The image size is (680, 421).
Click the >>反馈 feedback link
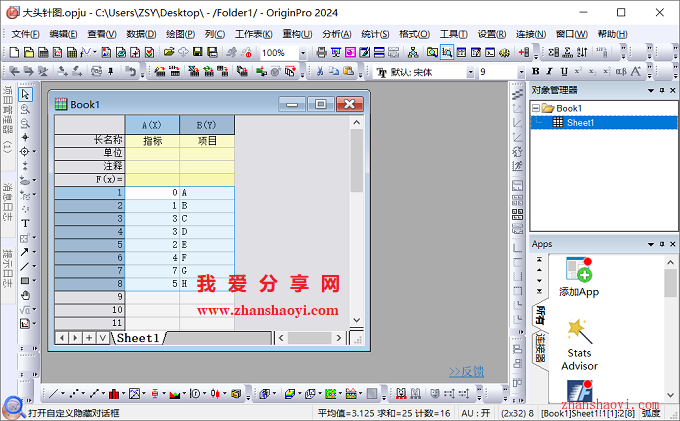466,372
